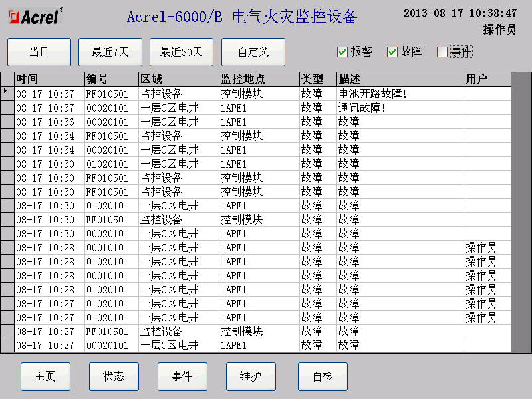Open the 自定义 custom range
This screenshot has width=532, height=399.
[253, 52]
